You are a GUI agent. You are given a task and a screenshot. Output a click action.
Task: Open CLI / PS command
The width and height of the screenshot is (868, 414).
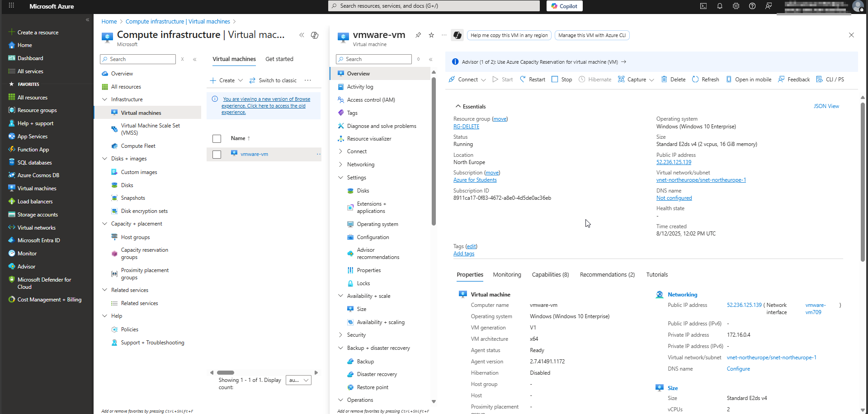pyautogui.click(x=830, y=80)
